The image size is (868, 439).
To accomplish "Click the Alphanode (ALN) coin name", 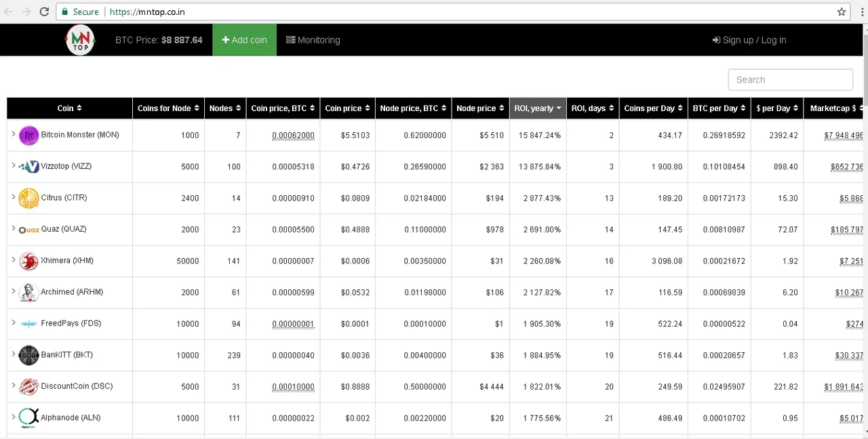I will click(x=71, y=417).
